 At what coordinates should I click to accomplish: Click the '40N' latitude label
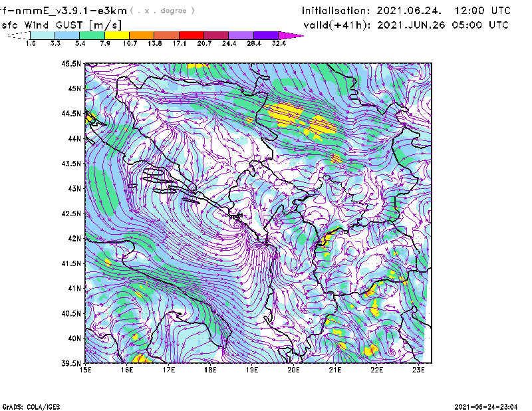(x=74, y=339)
